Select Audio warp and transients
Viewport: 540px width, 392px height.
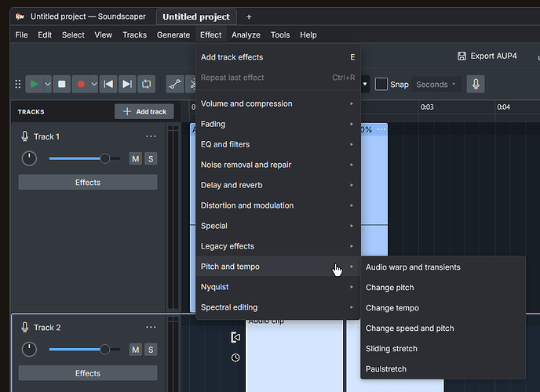pyautogui.click(x=443, y=267)
